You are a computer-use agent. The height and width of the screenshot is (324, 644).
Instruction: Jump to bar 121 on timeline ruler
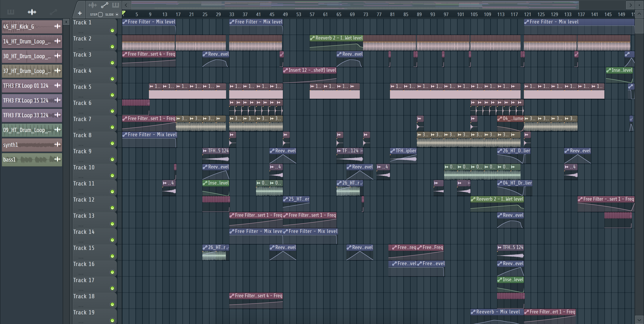(x=527, y=14)
